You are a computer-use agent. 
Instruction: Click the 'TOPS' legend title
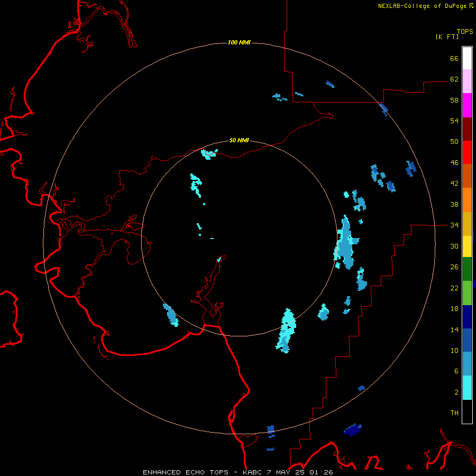point(465,31)
